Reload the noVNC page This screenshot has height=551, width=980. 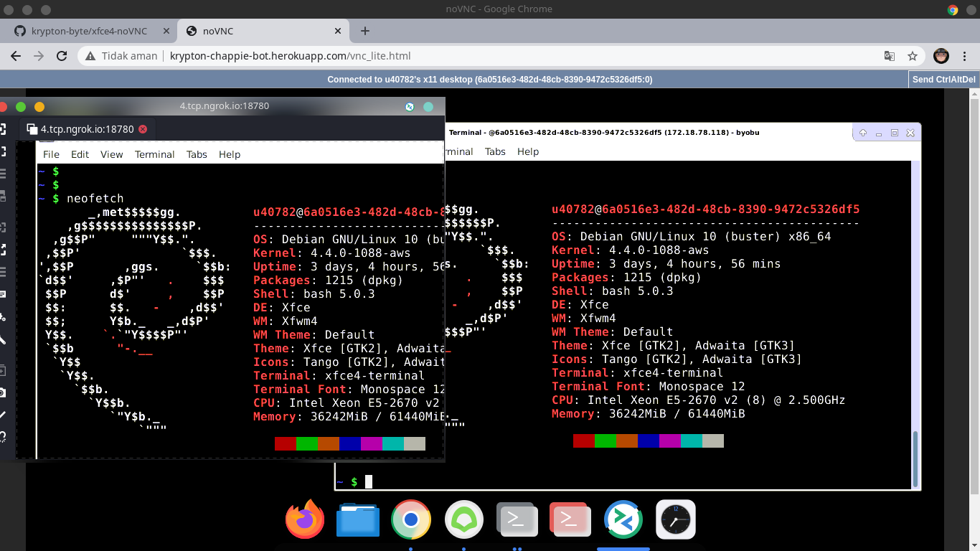[x=62, y=56]
